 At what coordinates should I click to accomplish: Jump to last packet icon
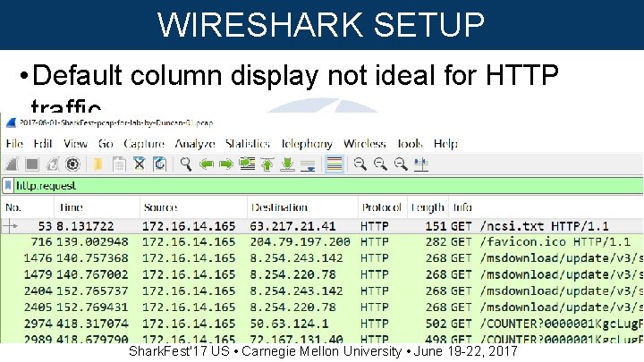point(287,164)
